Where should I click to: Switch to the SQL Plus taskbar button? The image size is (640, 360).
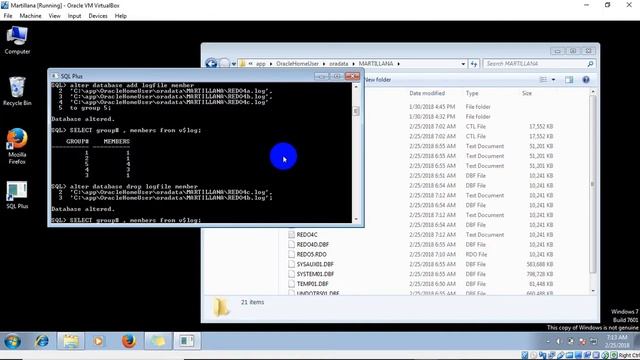coord(187,341)
